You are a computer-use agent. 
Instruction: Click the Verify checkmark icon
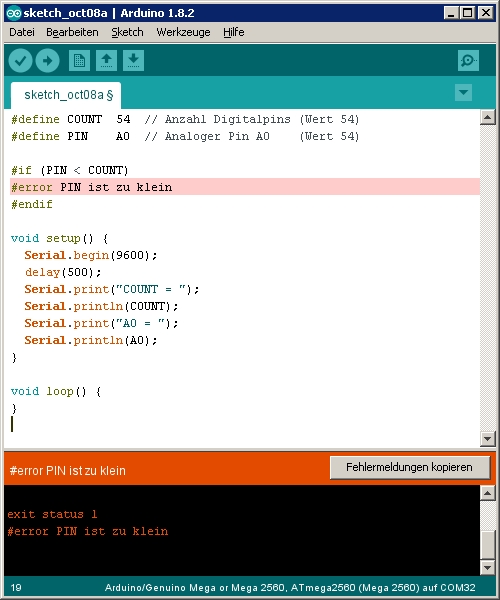20,60
